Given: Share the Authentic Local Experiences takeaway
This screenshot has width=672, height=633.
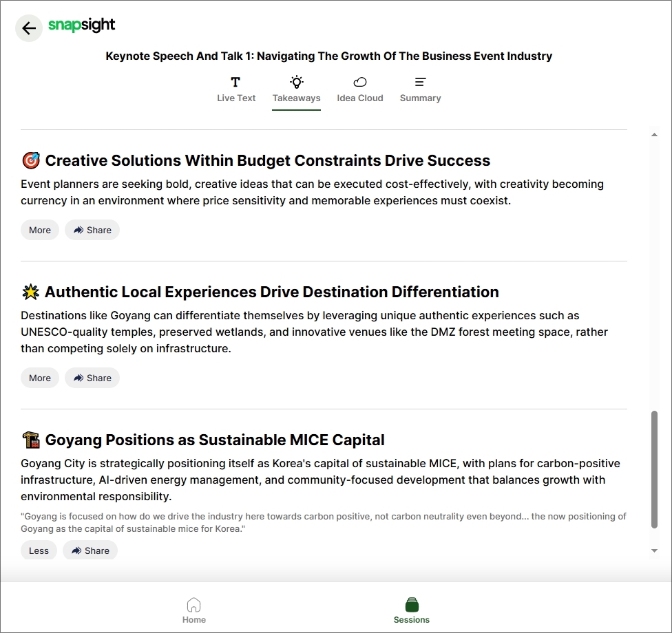Looking at the screenshot, I should [92, 378].
